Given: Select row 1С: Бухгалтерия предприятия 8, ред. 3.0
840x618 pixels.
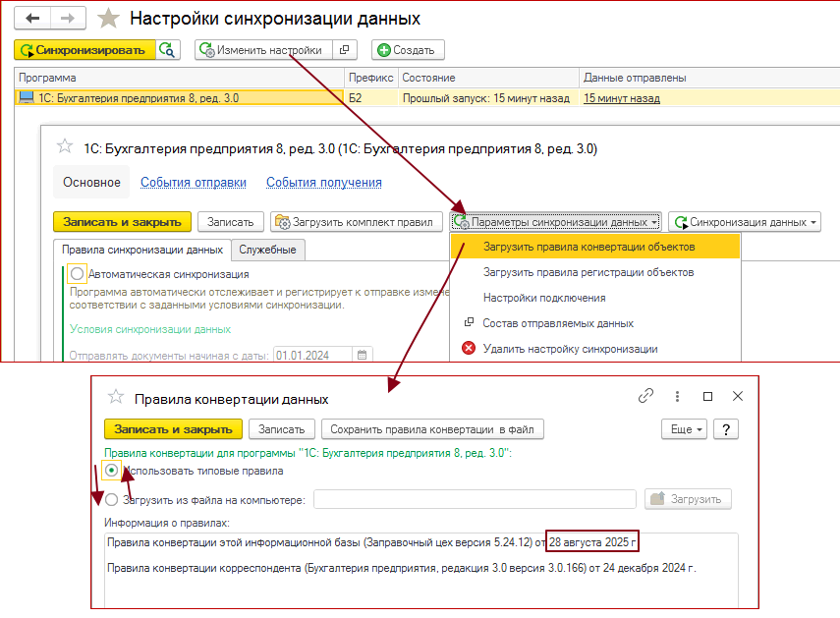Looking at the screenshot, I should pos(179,98).
